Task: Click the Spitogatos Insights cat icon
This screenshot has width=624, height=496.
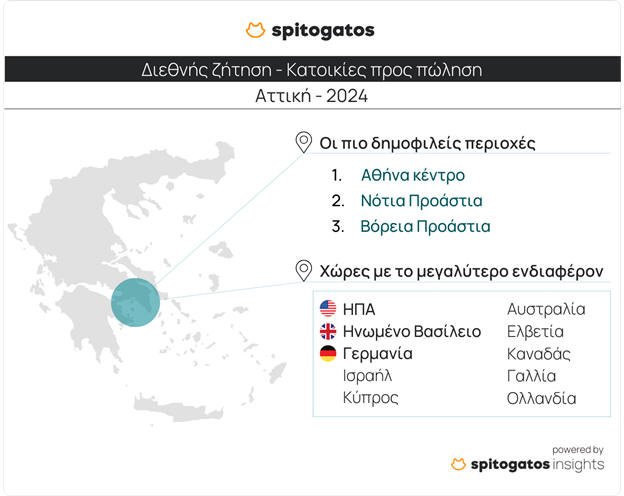Action: pyautogui.click(x=459, y=464)
